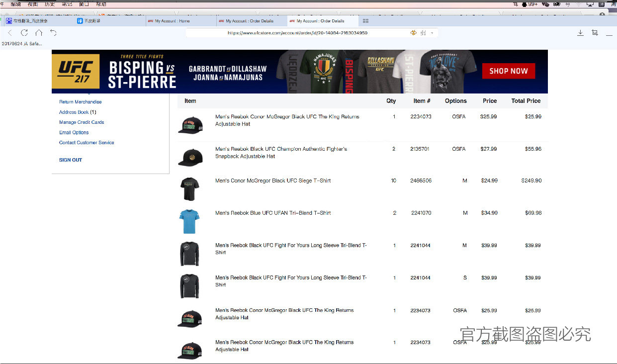617x364 pixels.
Task: Open the 编辑 menu
Action: pos(16,3)
